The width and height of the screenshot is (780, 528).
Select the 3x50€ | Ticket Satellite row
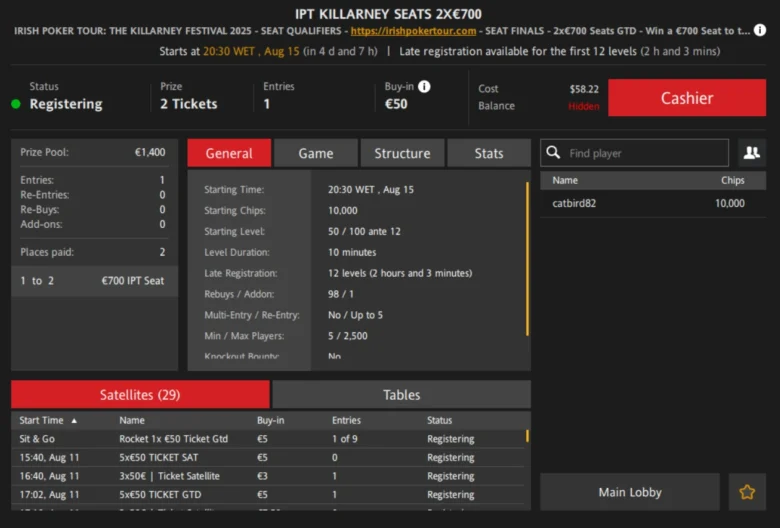pos(269,476)
